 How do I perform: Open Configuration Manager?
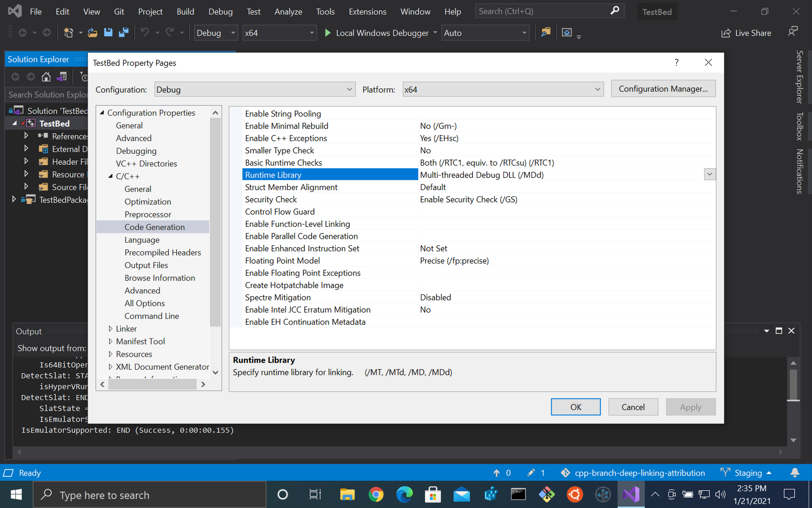663,89
